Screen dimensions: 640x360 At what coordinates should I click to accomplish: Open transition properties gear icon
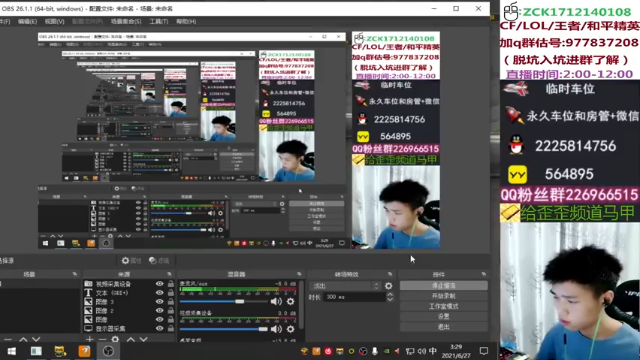[389, 286]
